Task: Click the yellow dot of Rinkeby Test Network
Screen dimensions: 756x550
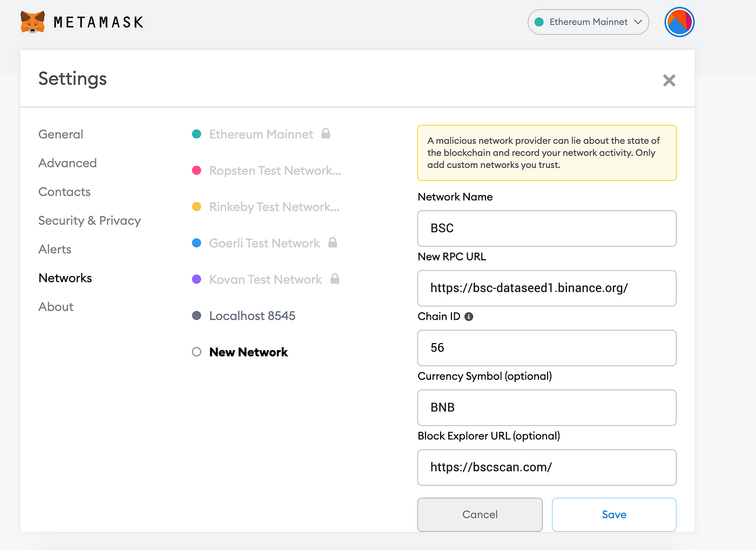Action: (197, 207)
